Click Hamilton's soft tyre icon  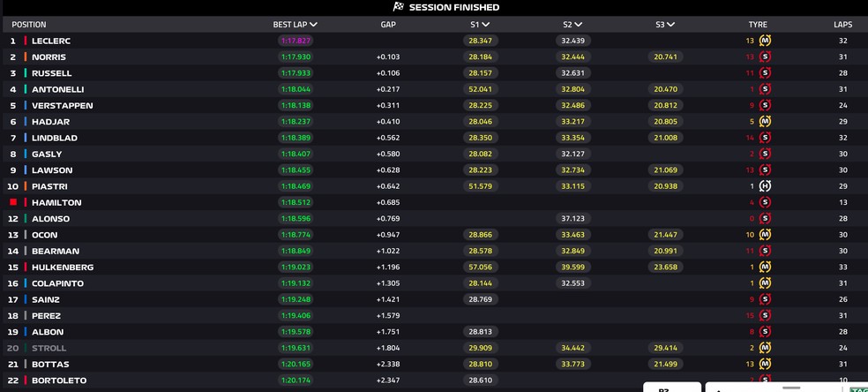765,202
